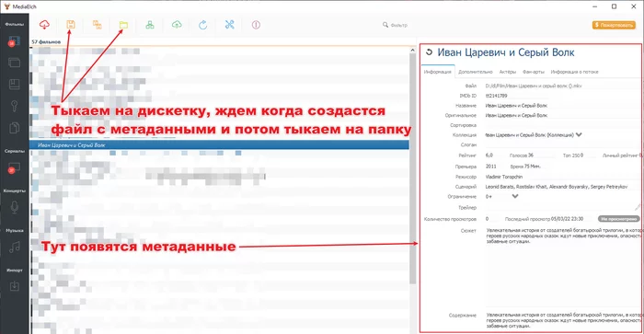Screen dimensions: 644x334
Task: Open the Информация о потоке tab
Action: tap(574, 72)
